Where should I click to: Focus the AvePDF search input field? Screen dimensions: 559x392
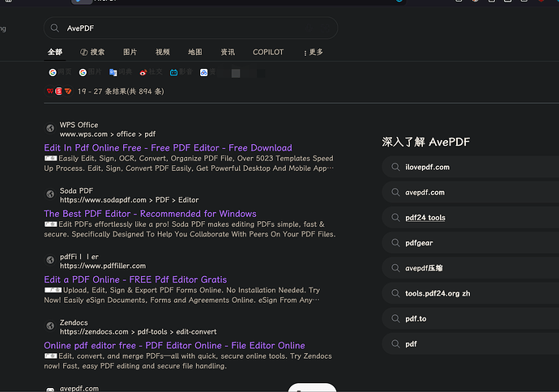[x=190, y=28]
